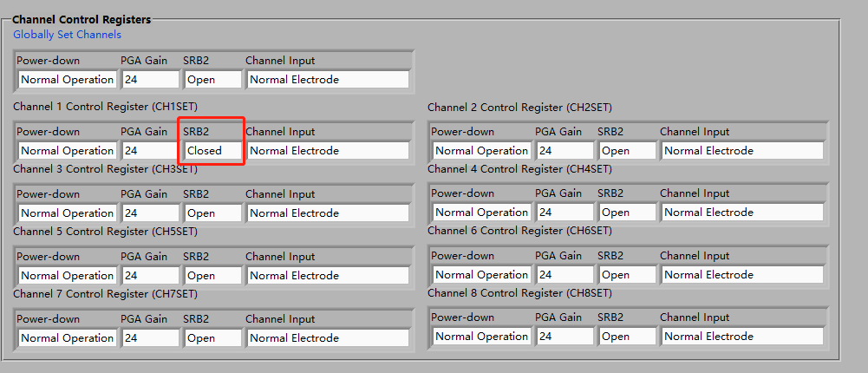
Task: Open the global PGA Gain dropdown
Action: (149, 80)
